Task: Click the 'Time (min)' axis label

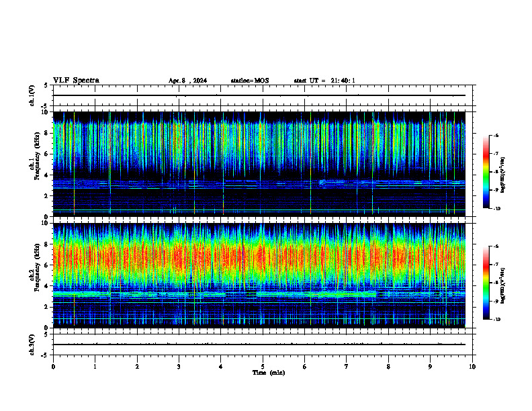Action: click(269, 373)
